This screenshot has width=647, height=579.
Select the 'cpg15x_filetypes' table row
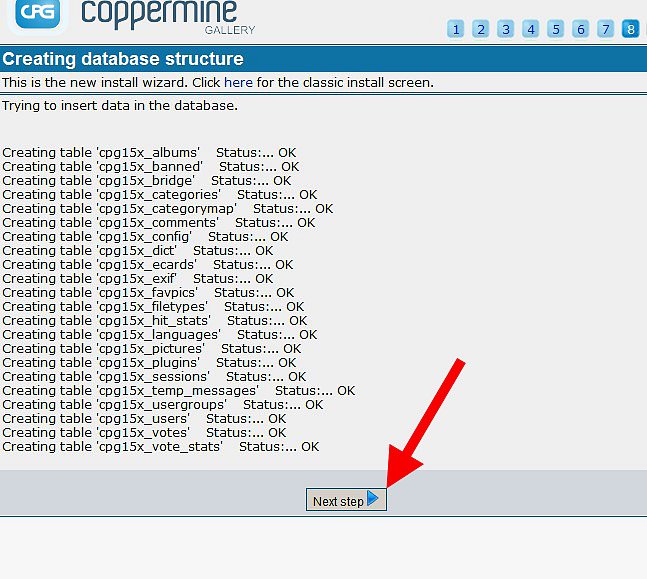tap(153, 307)
